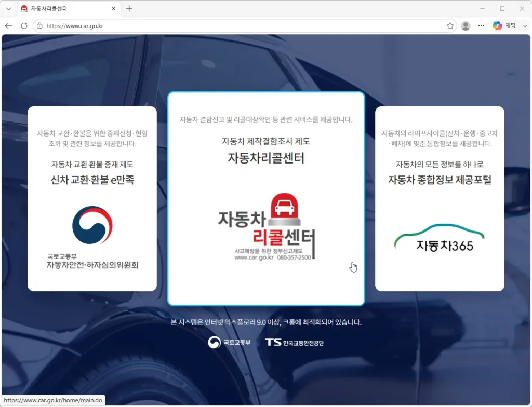Image resolution: width=532 pixels, height=407 pixels.
Task: Click 자동차 제작결함조사 제도 subtitle
Action: tap(266, 141)
